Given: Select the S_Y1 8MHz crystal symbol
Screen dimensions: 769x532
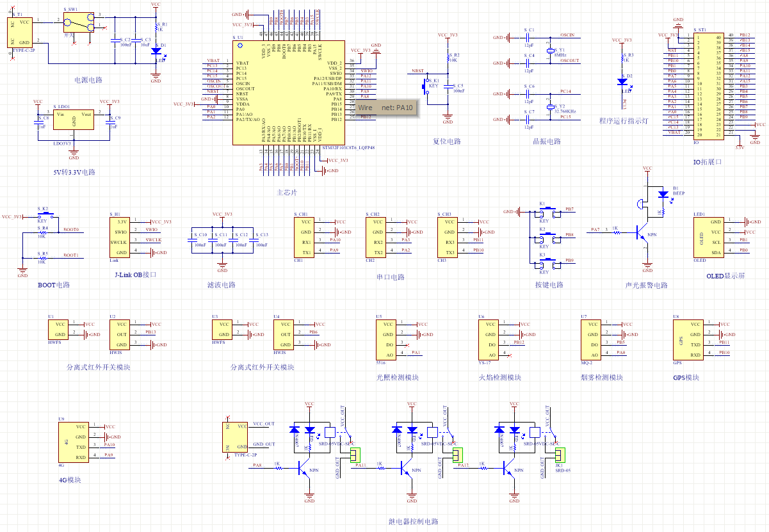Looking at the screenshot, I should tap(550, 51).
